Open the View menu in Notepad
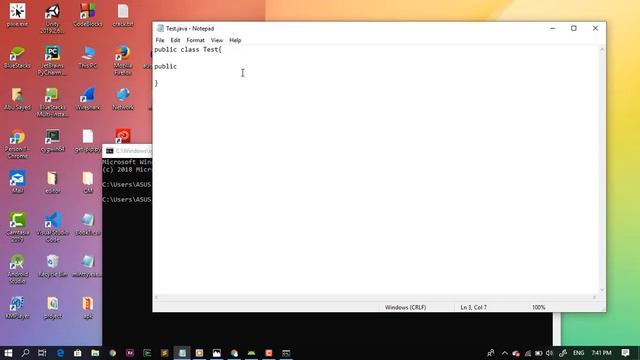Screen dimensions: 640x360 [x=216, y=40]
